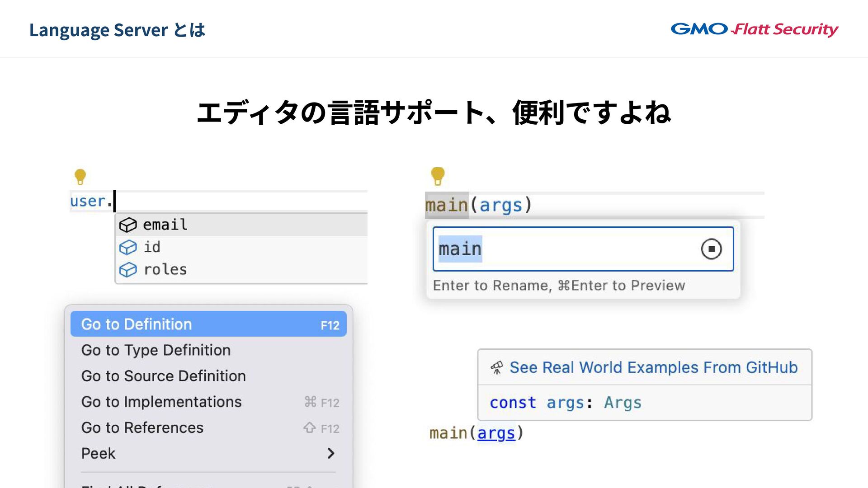Screen dimensions: 868x488
Task: Click the highlighted main identifier in code
Action: point(446,205)
